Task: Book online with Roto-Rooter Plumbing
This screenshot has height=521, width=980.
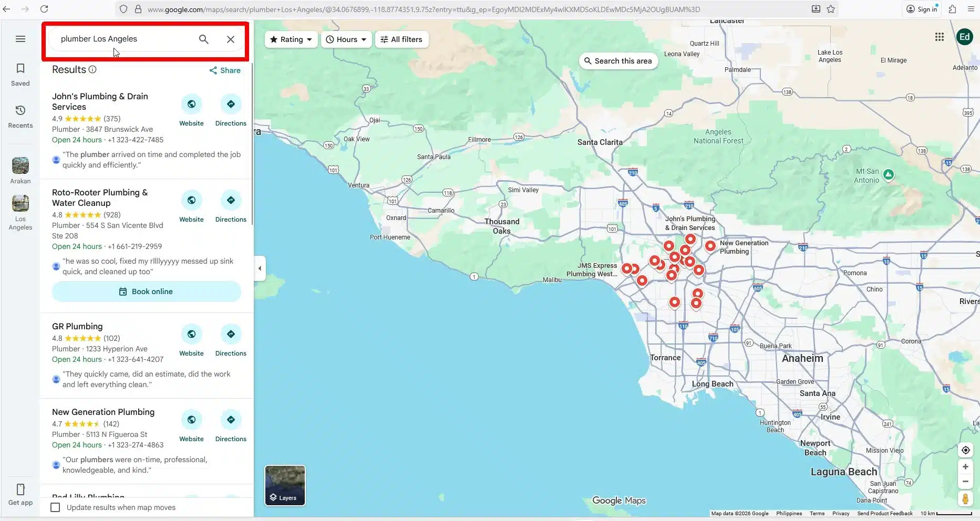Action: pos(146,291)
